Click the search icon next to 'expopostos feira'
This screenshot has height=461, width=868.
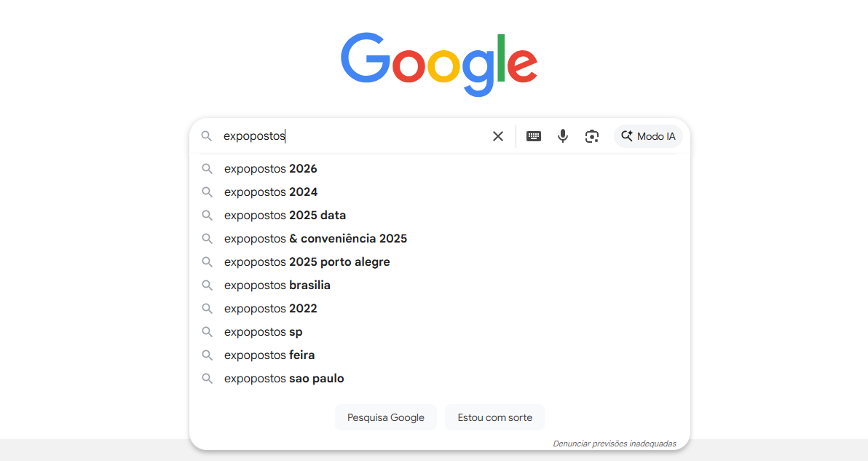207,355
